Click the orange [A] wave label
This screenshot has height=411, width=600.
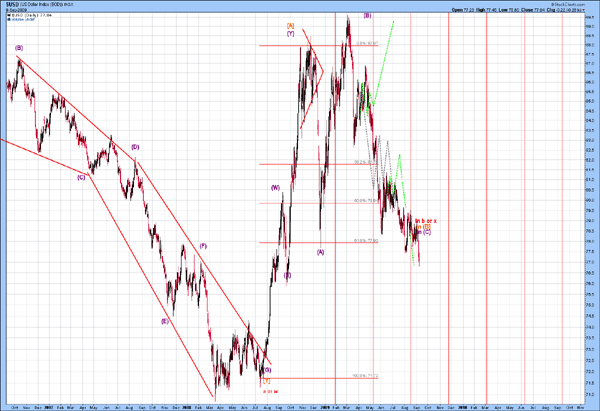pos(290,26)
